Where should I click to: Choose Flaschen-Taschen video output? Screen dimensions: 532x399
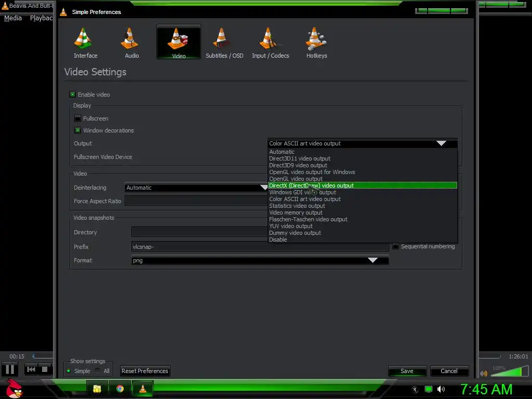(362, 220)
